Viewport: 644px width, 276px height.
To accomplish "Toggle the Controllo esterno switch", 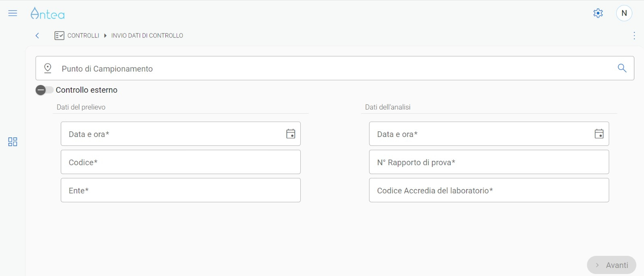I will point(44,90).
